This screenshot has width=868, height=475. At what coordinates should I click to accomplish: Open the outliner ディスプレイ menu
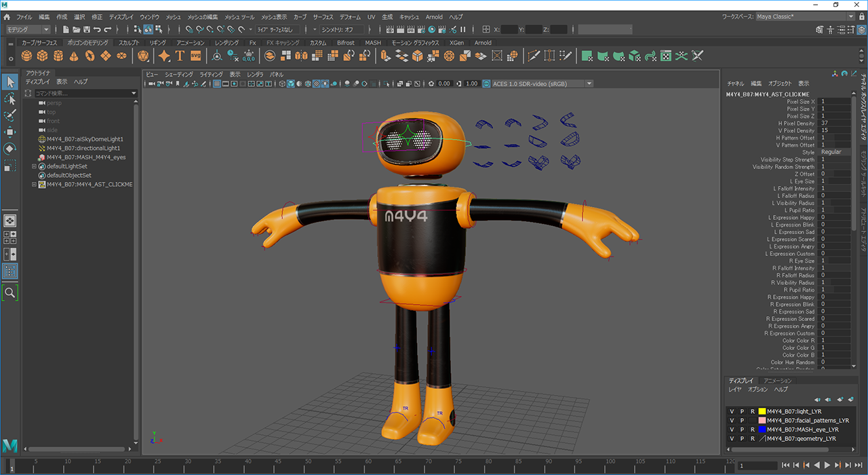pos(37,81)
